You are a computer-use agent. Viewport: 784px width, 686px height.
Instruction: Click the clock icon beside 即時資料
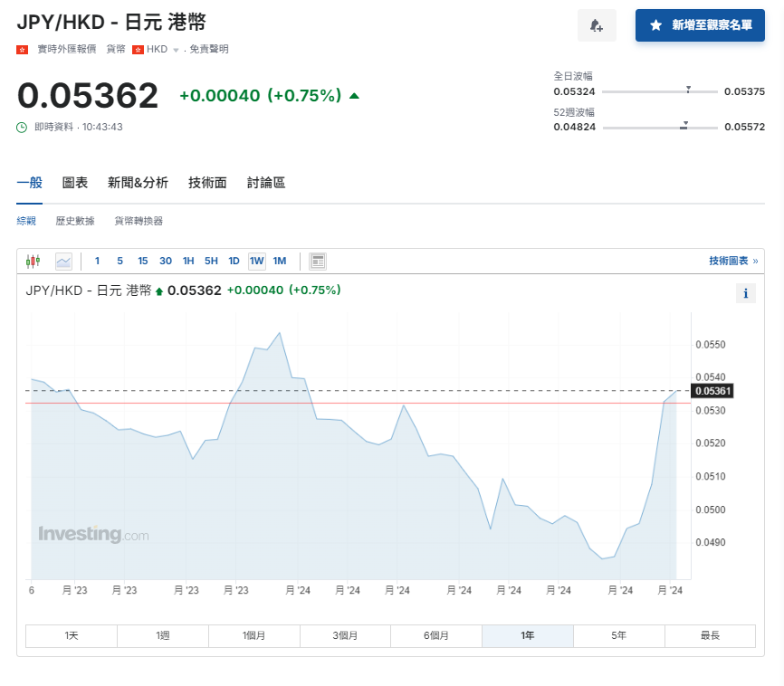pyautogui.click(x=22, y=127)
